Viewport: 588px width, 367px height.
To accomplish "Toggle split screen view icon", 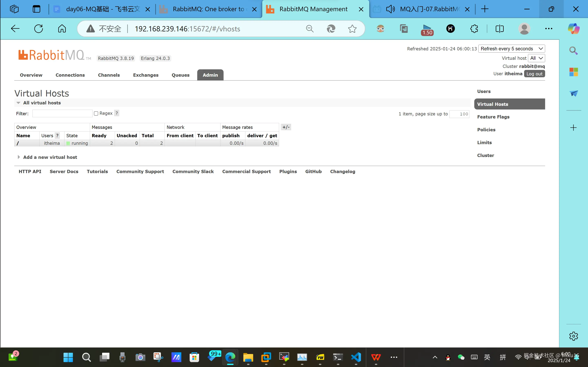I will [500, 29].
